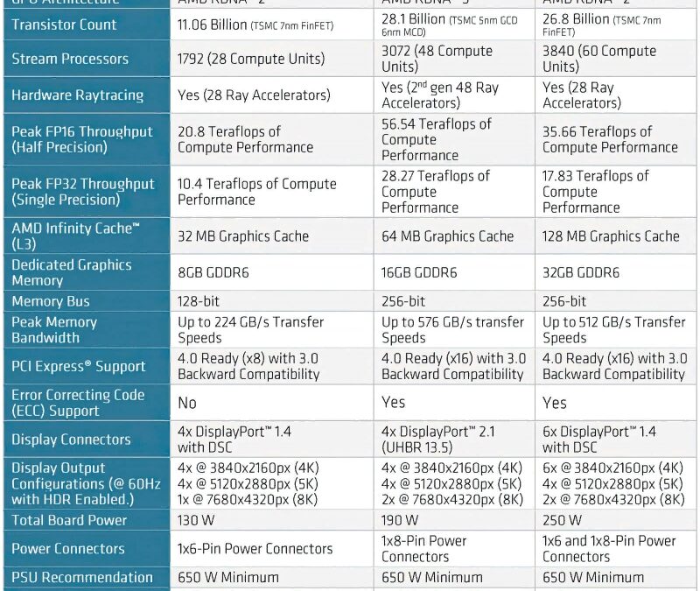The image size is (700, 591).
Task: Click the ECC Support 'No' cell
Action: click(188, 403)
